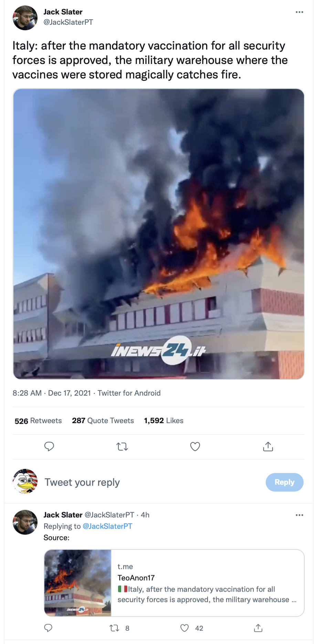Share the Source reply via share icon

coord(258,628)
